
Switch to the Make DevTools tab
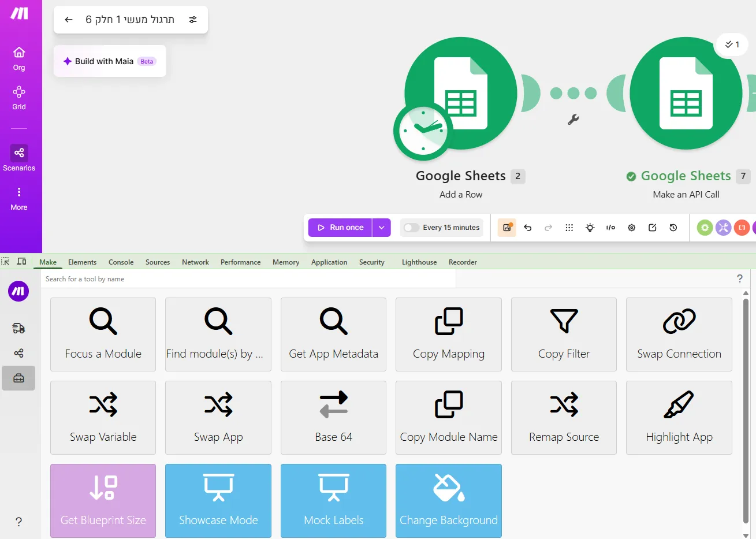pyautogui.click(x=48, y=262)
